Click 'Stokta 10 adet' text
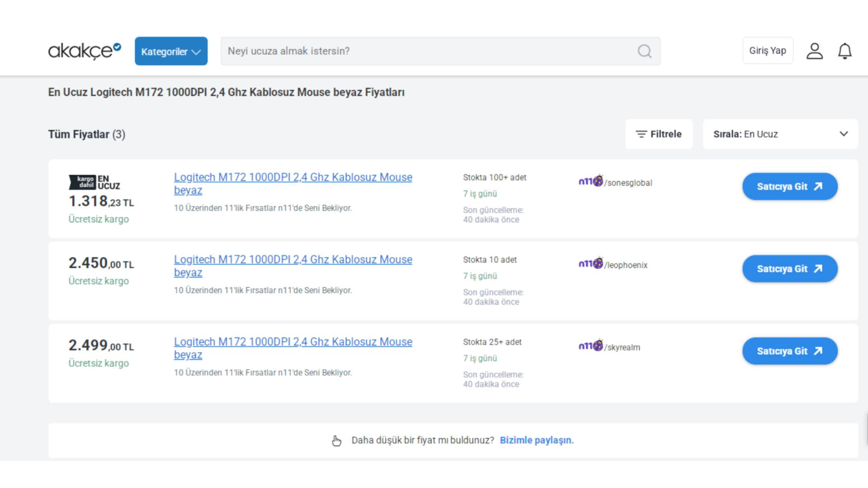 (490, 260)
